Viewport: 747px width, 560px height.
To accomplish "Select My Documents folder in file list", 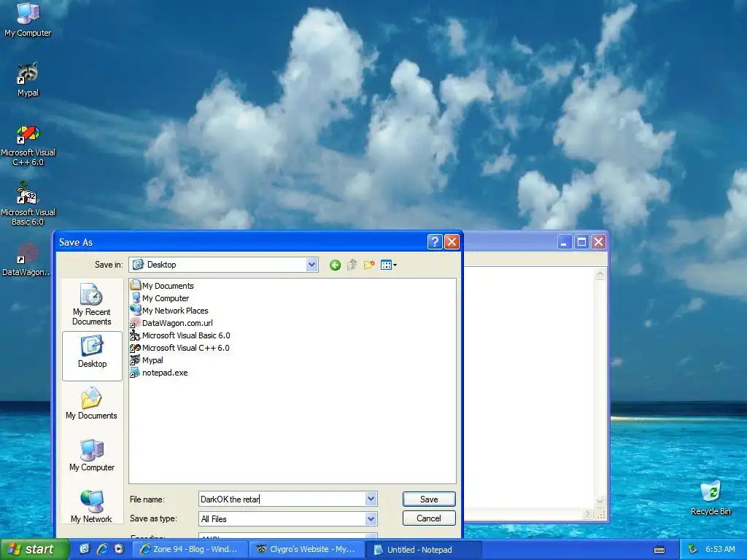I will [162, 286].
